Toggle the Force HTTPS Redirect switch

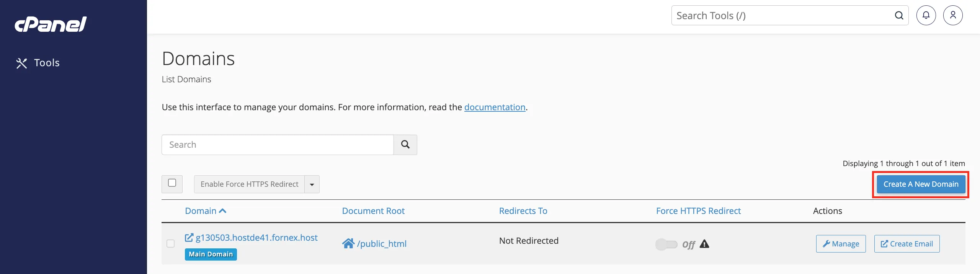click(x=666, y=244)
